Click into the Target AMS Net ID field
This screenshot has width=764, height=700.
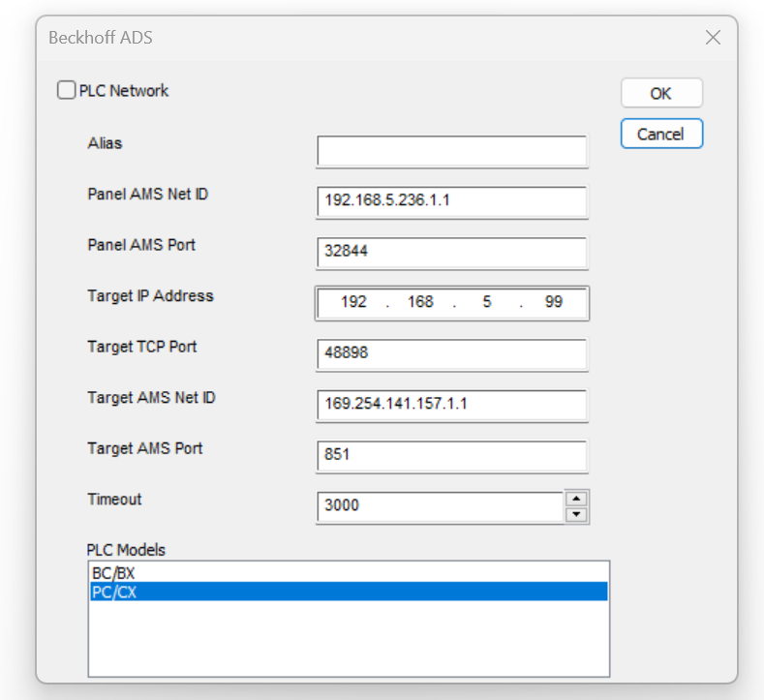451,405
